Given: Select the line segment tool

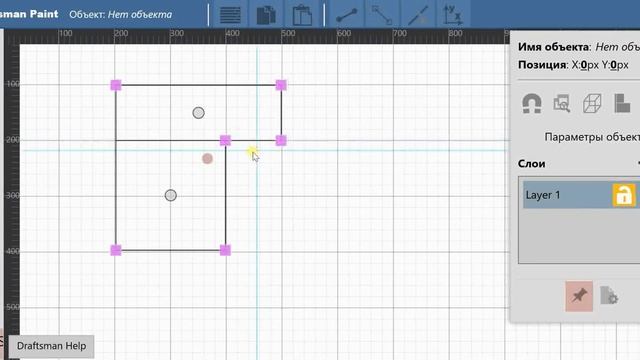Looking at the screenshot, I should [347, 15].
